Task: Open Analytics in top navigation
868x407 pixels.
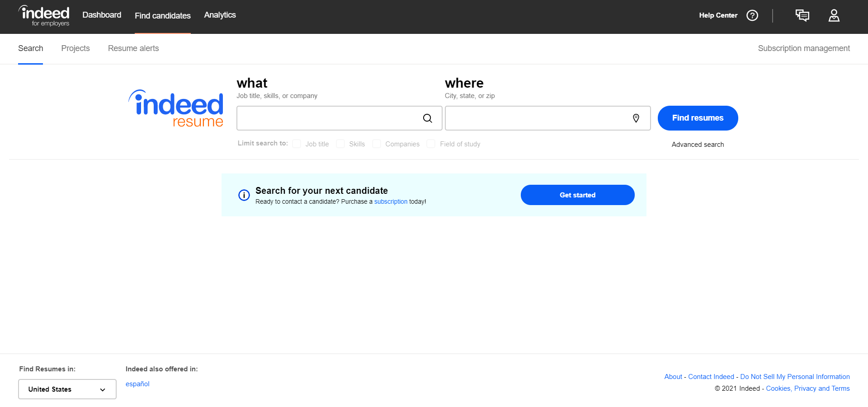Action: [220, 15]
